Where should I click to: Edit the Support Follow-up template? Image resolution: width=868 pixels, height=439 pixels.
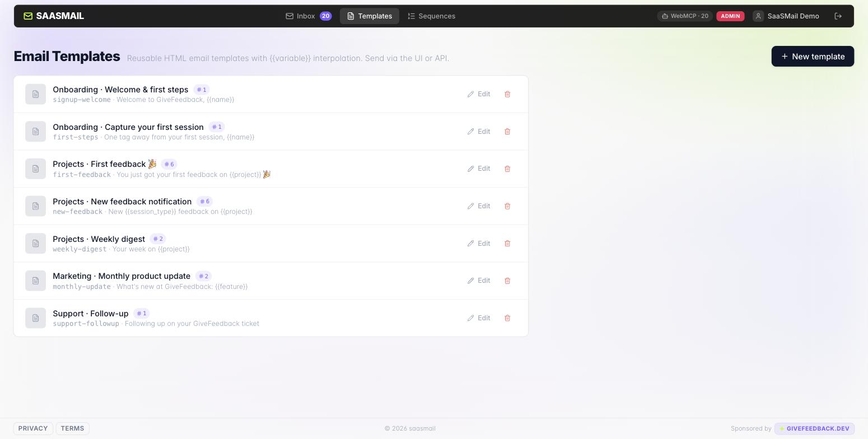(479, 318)
